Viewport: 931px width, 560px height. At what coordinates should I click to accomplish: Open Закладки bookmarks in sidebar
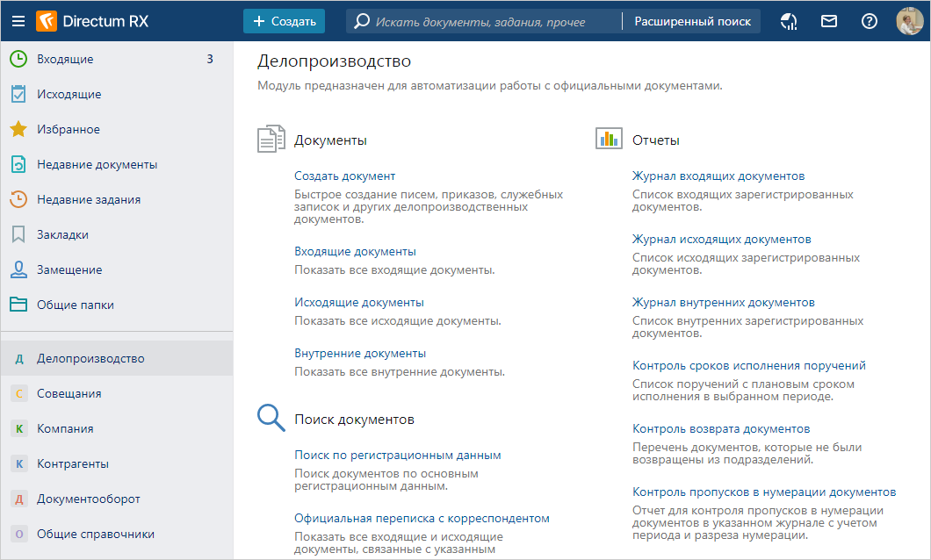(x=62, y=235)
